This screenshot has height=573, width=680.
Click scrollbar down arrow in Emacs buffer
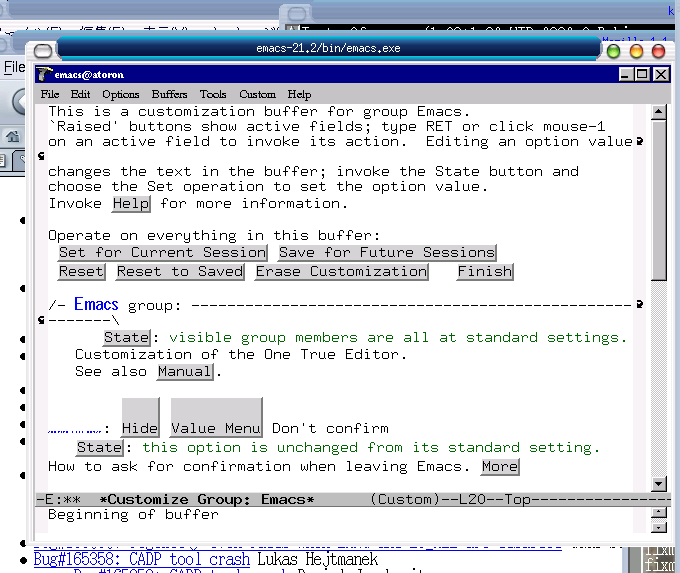coord(659,483)
